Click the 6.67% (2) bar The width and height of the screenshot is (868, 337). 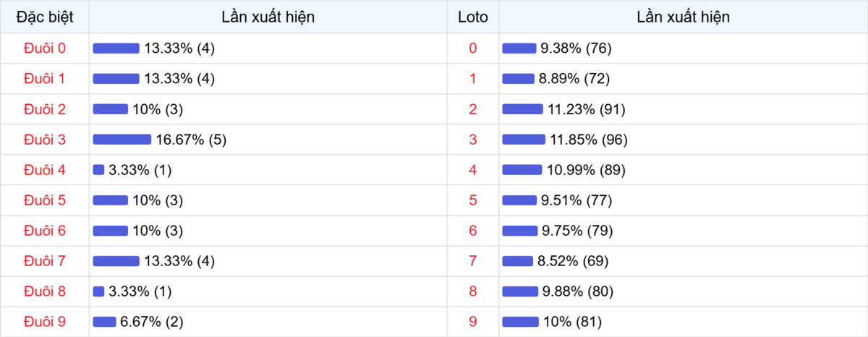pos(105,322)
